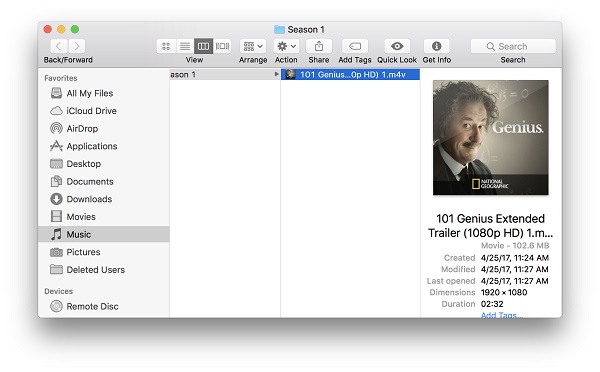Switch to Cover Flow view mode
The width and height of the screenshot is (600, 372).
222,46
